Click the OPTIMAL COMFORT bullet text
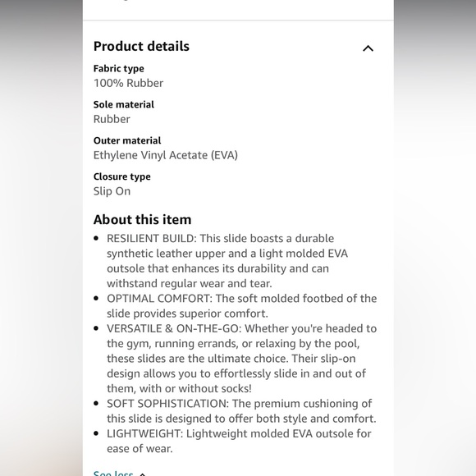 (241, 306)
